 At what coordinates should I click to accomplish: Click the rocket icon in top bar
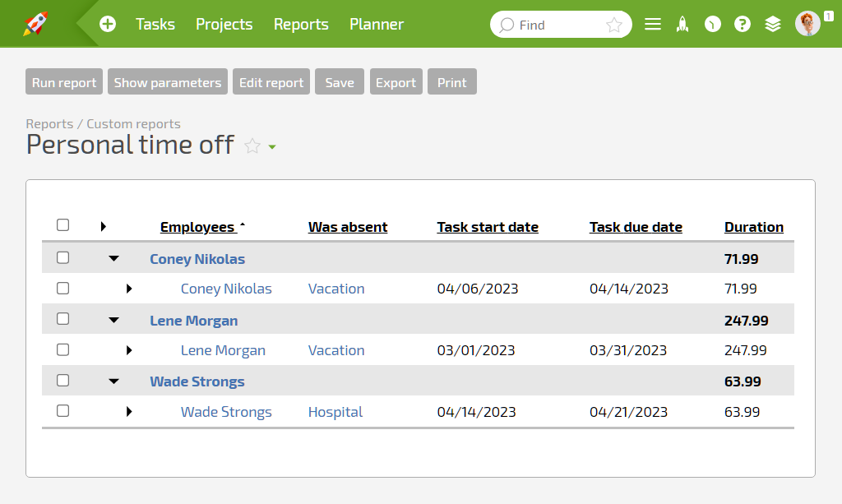[682, 24]
